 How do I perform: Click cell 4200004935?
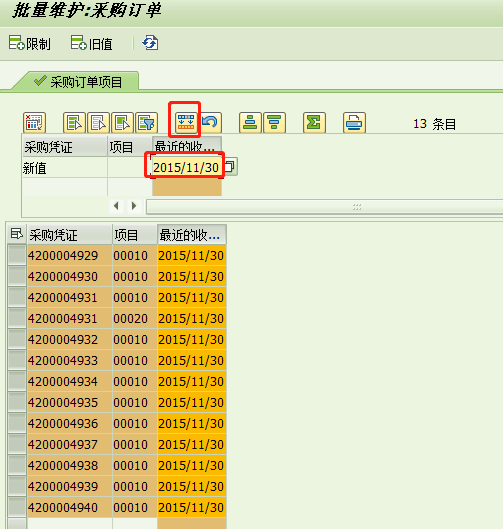69,402
